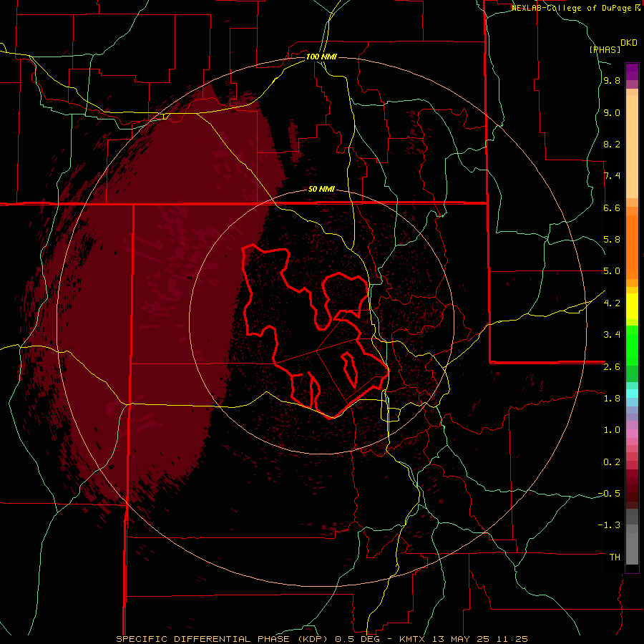Pick the peach segment of color bar
Screen dimensions: 644x644
(x=632, y=147)
